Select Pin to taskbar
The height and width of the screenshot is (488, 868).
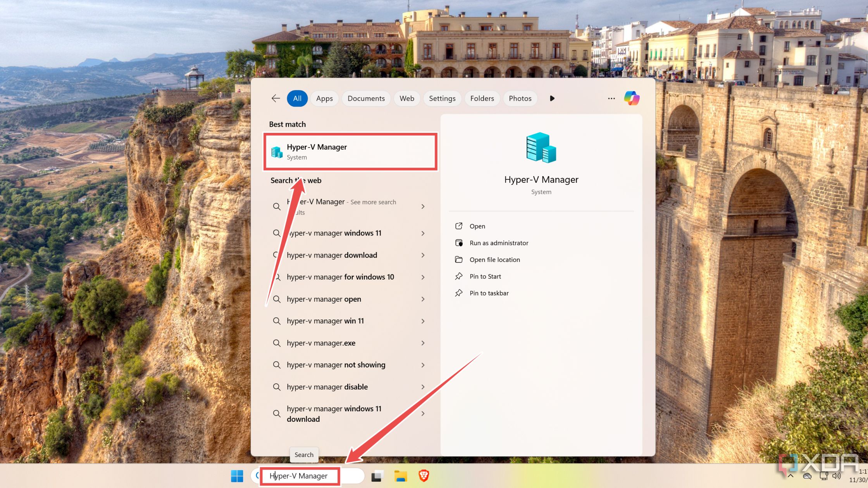click(489, 293)
